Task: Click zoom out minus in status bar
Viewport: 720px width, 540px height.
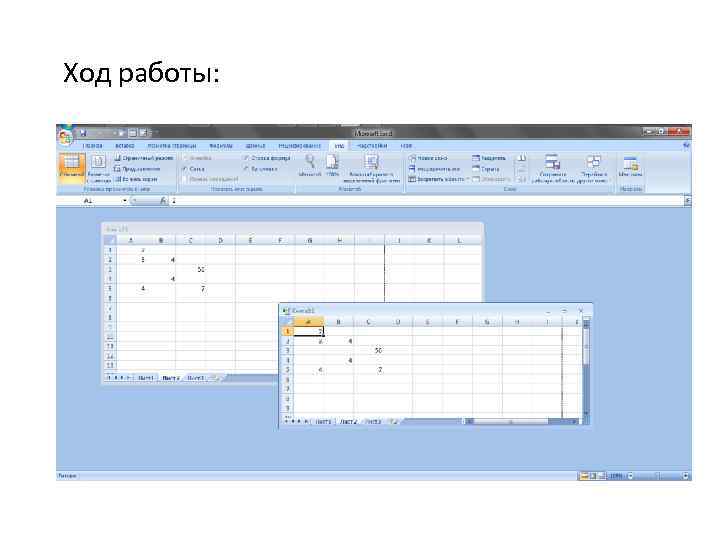Action: point(630,476)
